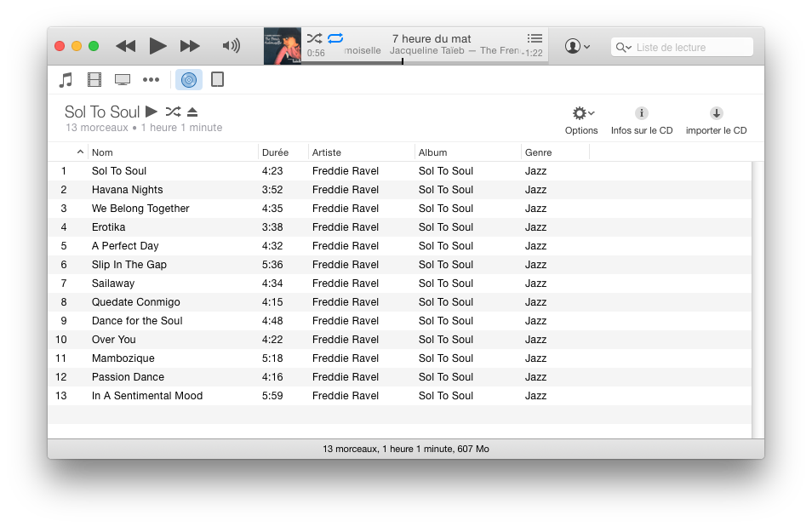Skip to previous track with rewind button
Viewport: 812px width, 527px height.
pos(125,46)
